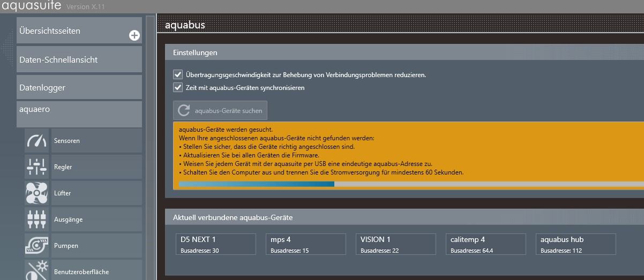Select Lüfter menu entry
644x280 pixels.
[96, 193]
